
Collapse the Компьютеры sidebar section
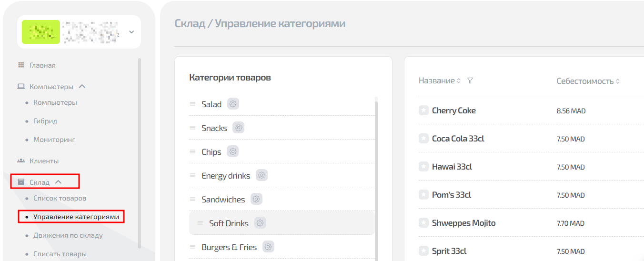point(82,87)
